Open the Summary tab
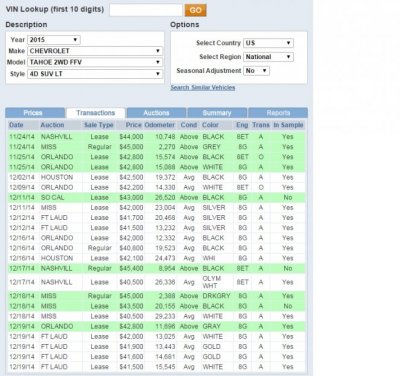 click(217, 113)
